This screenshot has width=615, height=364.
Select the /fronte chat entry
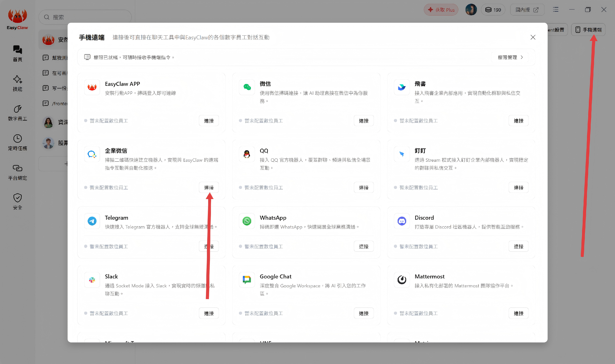55,104
